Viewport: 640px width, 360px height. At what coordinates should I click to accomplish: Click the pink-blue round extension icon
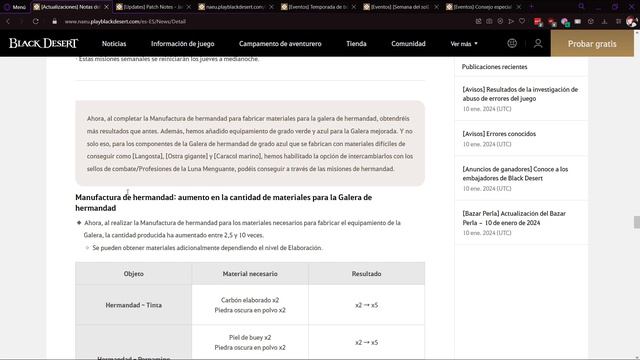point(565,22)
